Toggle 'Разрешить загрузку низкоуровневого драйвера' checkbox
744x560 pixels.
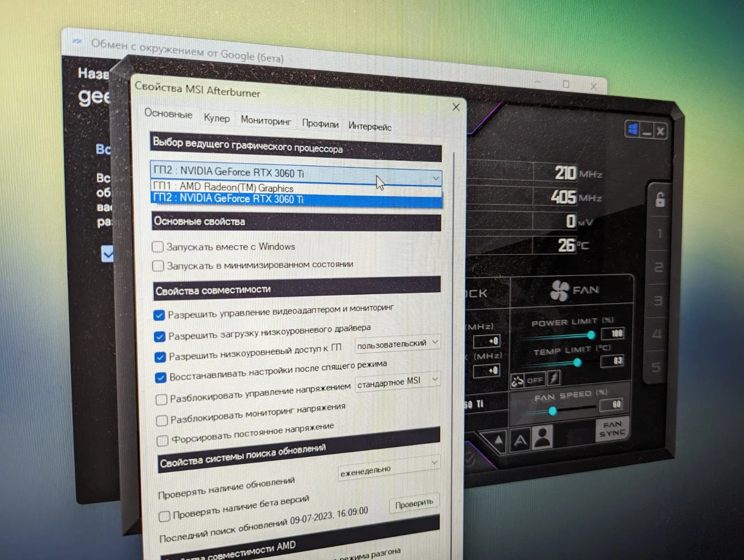[x=159, y=336]
